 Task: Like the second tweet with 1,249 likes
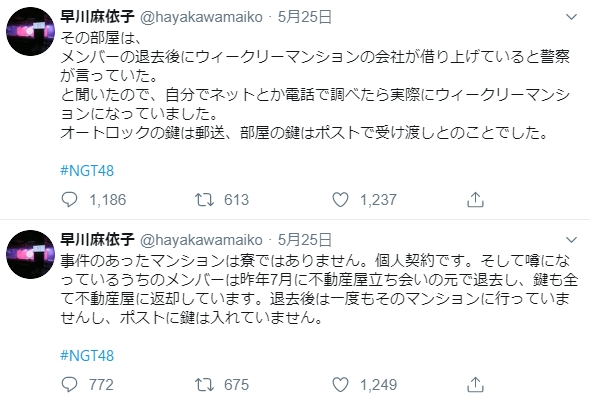(341, 385)
